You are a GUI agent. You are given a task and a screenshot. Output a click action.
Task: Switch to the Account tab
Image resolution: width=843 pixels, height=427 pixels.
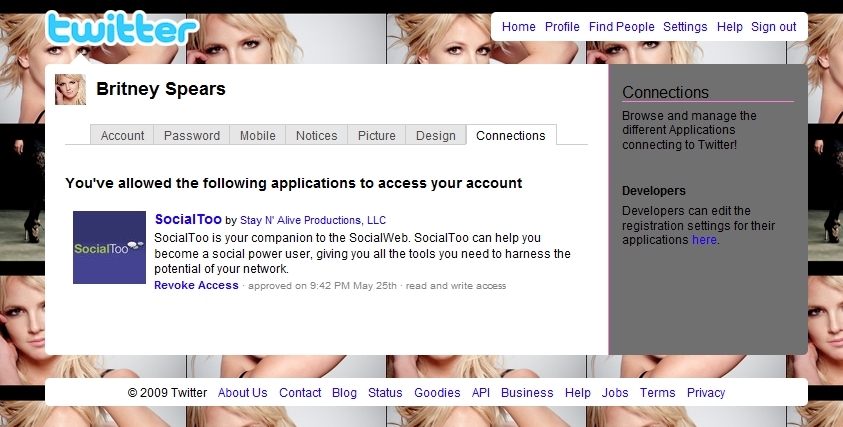(x=122, y=136)
